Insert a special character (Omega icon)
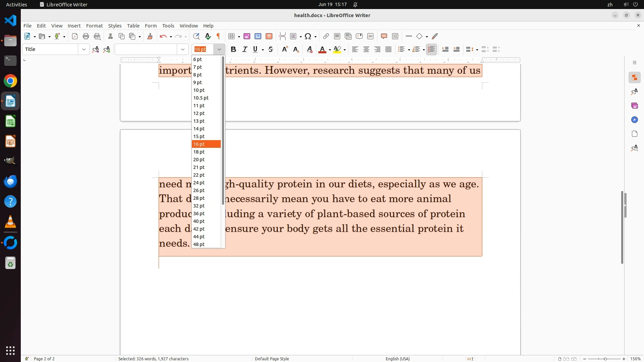The image size is (644, 362). click(x=308, y=37)
